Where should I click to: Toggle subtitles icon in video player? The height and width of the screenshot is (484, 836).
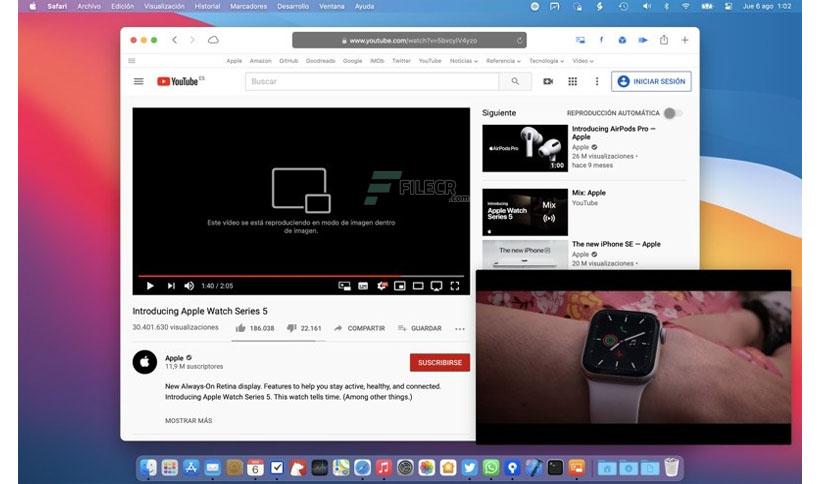tap(363, 286)
